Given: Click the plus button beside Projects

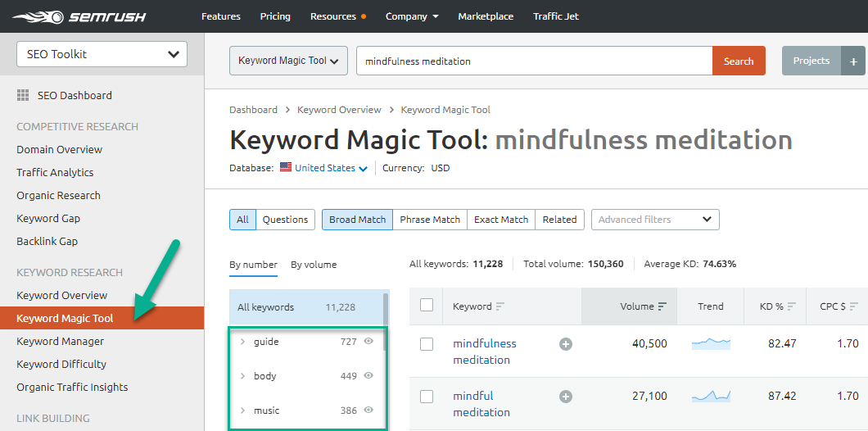Looking at the screenshot, I should (x=853, y=61).
